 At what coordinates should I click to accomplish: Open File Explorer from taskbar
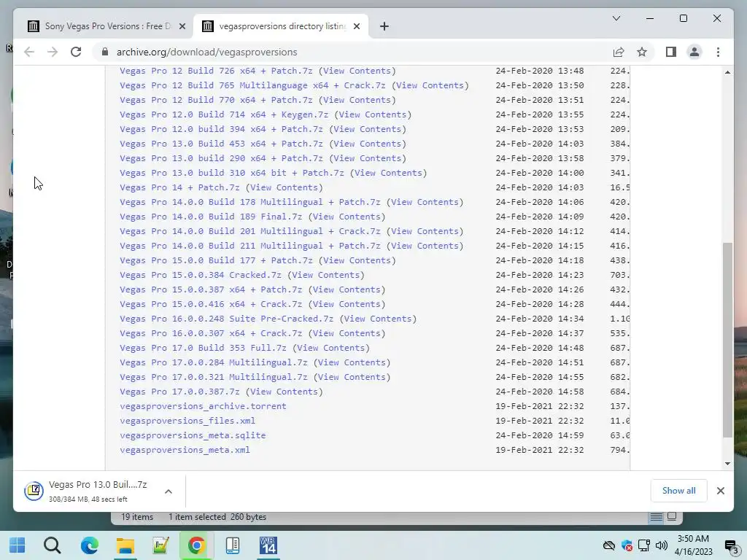(x=125, y=545)
